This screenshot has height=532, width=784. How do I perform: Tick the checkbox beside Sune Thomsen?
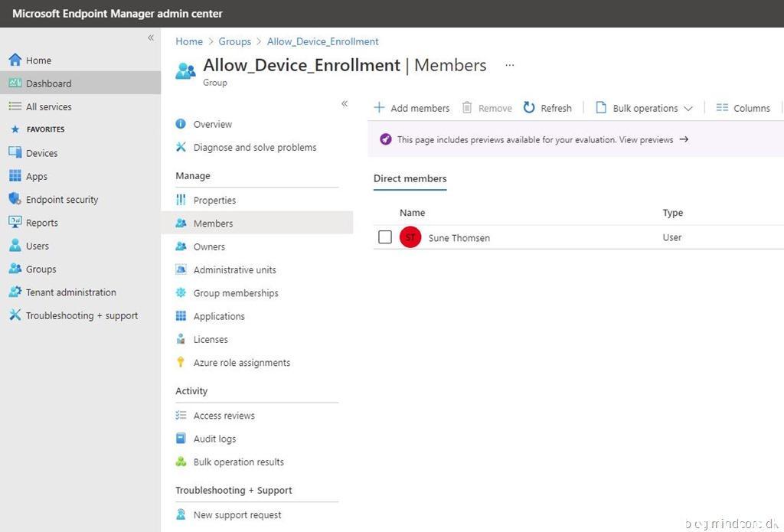(x=385, y=237)
